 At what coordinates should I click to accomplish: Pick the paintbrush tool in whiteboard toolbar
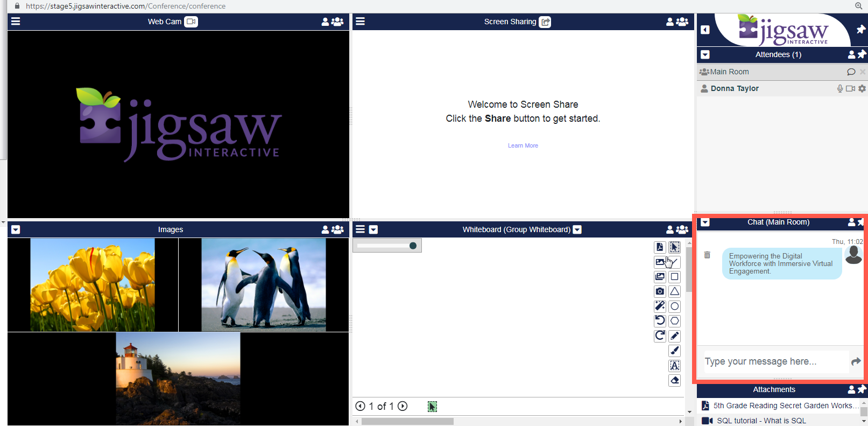click(x=674, y=351)
